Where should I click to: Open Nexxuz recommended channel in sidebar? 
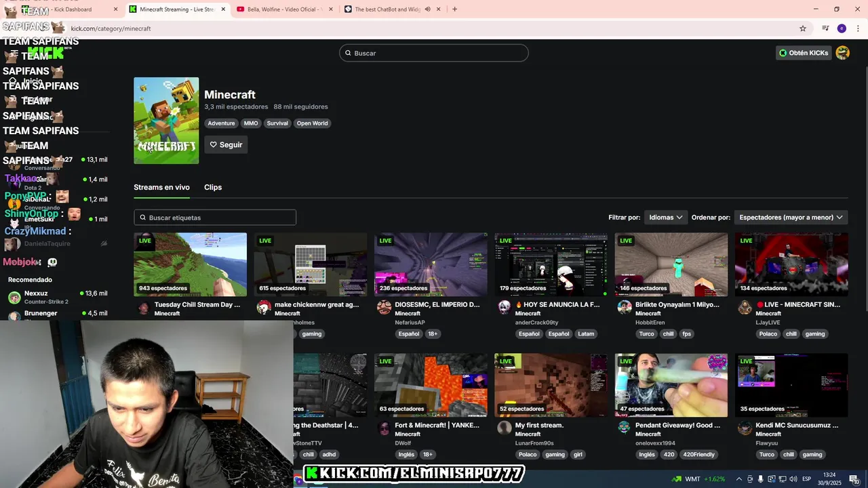click(x=58, y=297)
